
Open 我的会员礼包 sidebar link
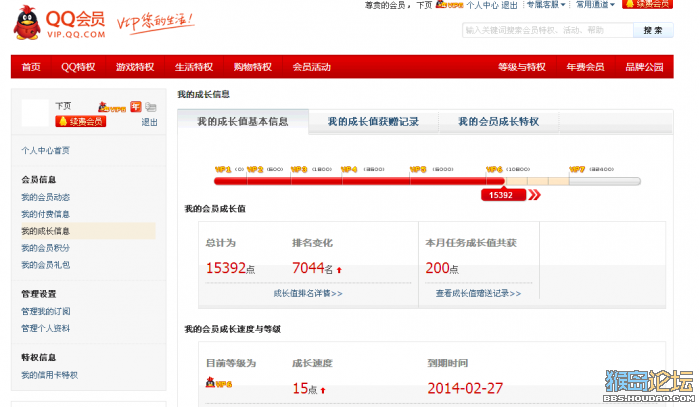46,265
